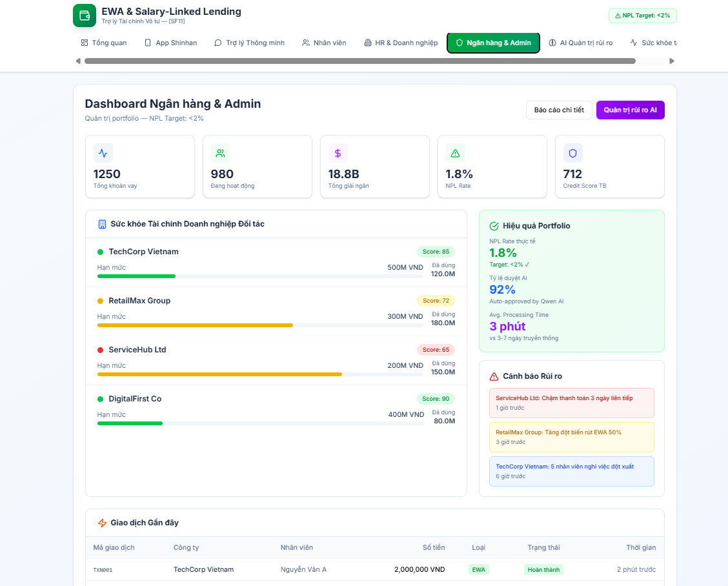728x586 pixels.
Task: Click the RetailMax Group credit limit progress bar
Action: 260,325
